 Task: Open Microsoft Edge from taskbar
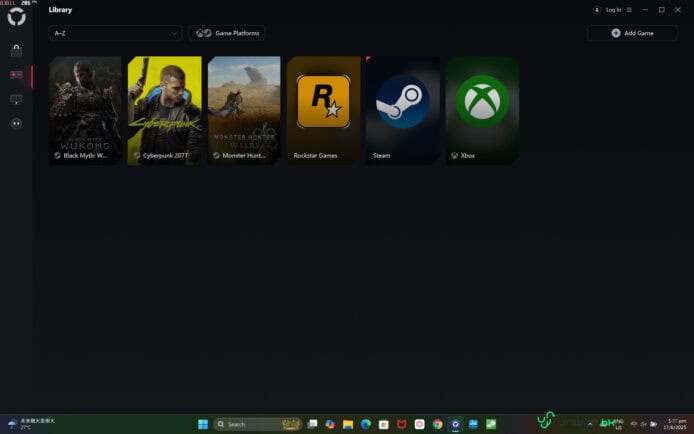366,424
